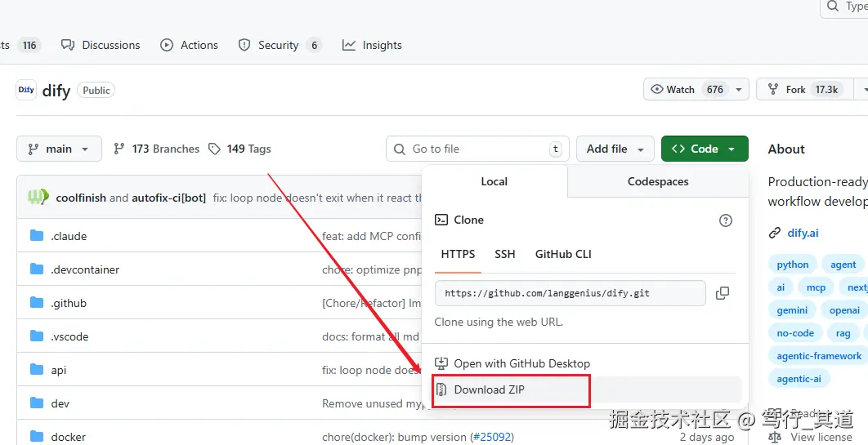Copy the clone URL to clipboard

723,293
